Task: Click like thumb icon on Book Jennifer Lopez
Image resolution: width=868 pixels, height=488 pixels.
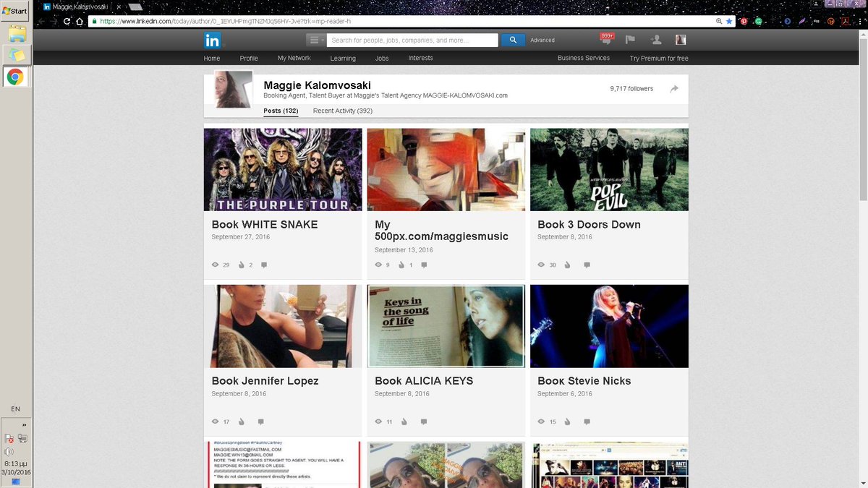Action: [x=242, y=421]
